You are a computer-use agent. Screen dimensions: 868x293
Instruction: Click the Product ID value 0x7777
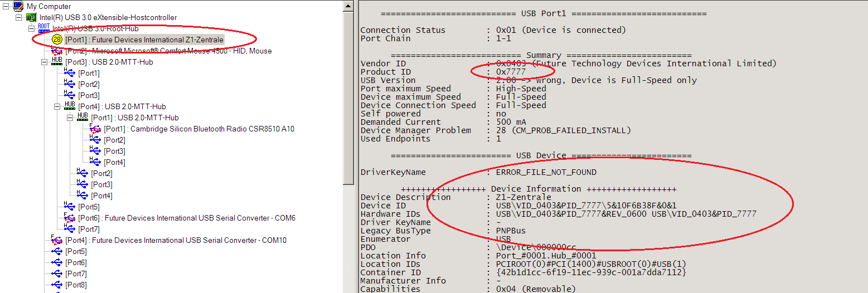pyautogui.click(x=511, y=72)
